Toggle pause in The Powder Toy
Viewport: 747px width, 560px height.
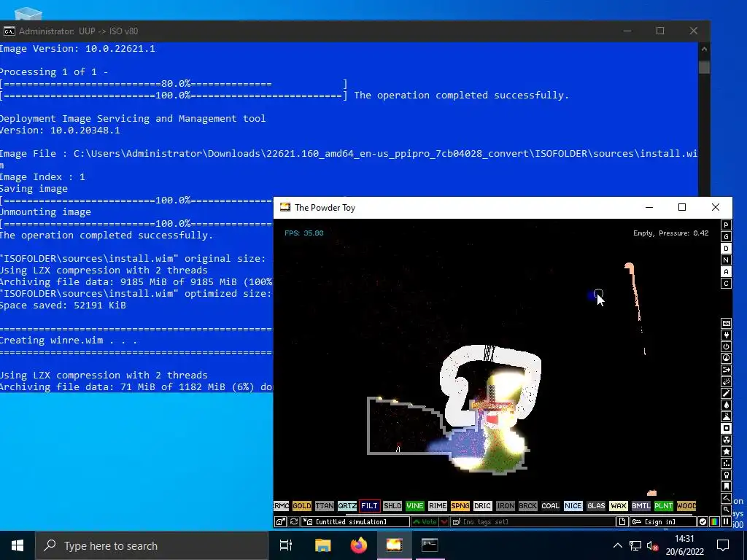coord(726,522)
